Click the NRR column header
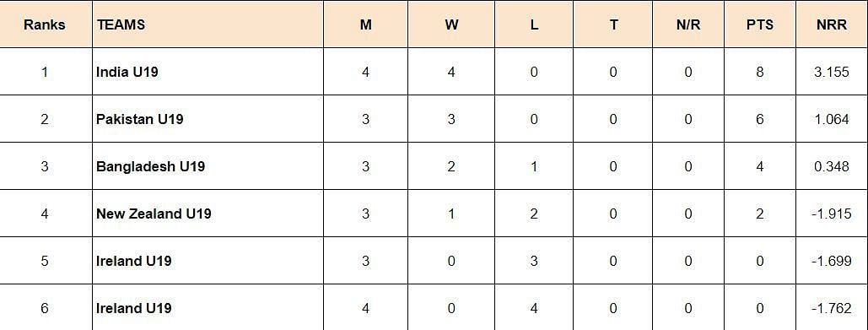The width and height of the screenshot is (868, 330). [832, 25]
